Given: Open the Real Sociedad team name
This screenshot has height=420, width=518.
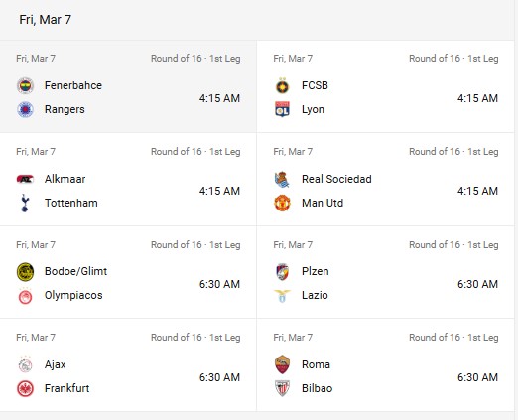Looking at the screenshot, I should click(x=336, y=179).
